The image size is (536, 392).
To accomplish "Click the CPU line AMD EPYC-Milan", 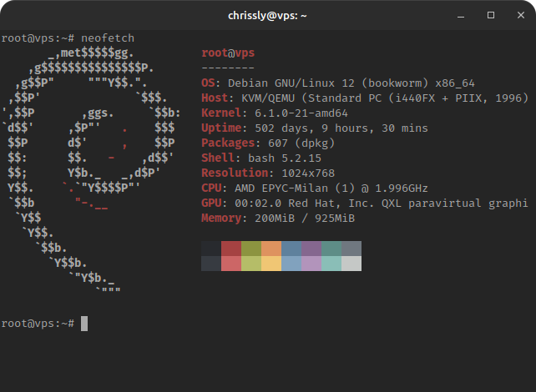I will pyautogui.click(x=315, y=188).
